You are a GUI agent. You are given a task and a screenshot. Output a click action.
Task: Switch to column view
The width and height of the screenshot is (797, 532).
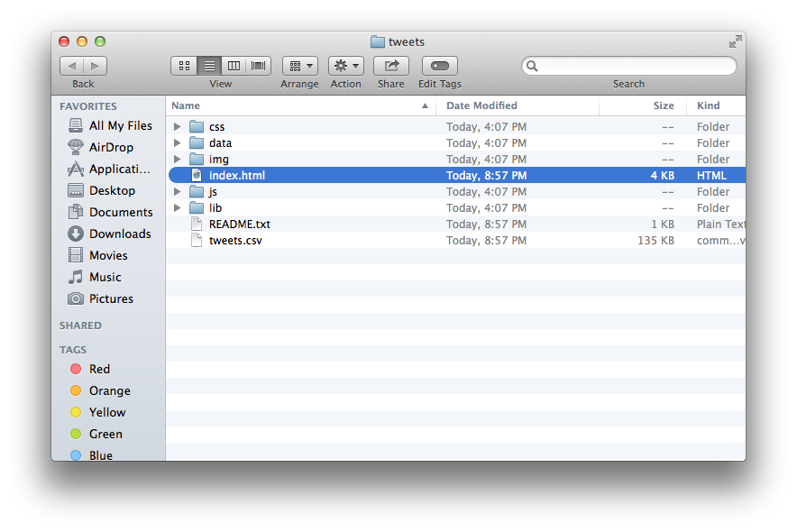tap(234, 66)
